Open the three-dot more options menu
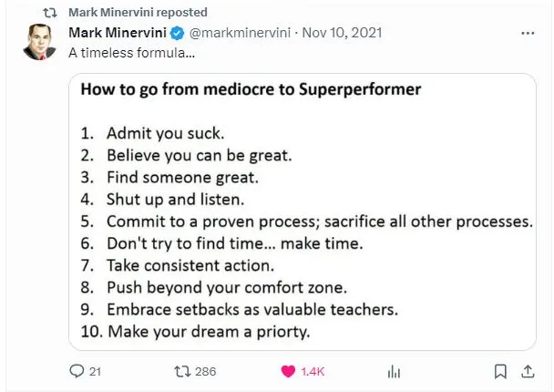The image size is (554, 392). click(528, 33)
